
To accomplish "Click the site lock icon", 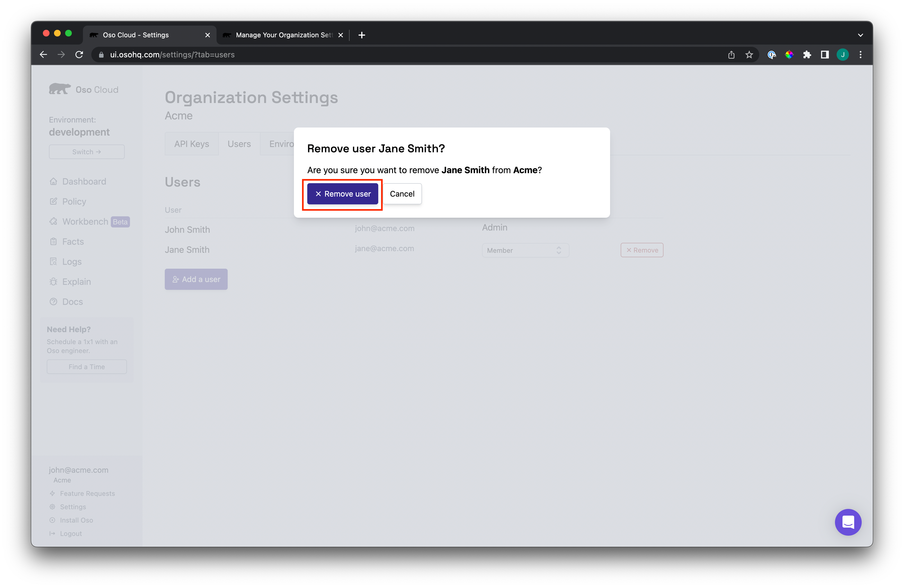I will coord(101,55).
